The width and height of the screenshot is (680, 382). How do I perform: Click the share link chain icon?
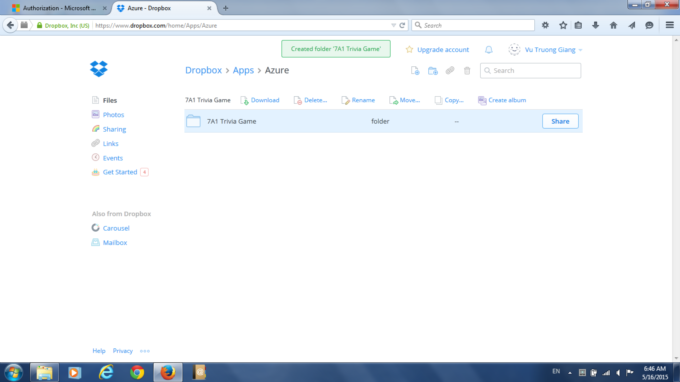click(450, 70)
